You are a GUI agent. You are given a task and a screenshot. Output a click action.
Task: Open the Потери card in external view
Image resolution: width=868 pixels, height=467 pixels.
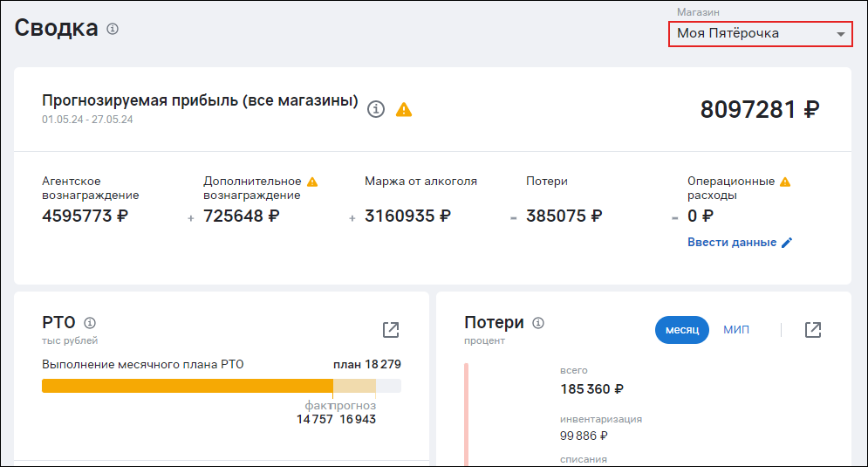point(813,329)
